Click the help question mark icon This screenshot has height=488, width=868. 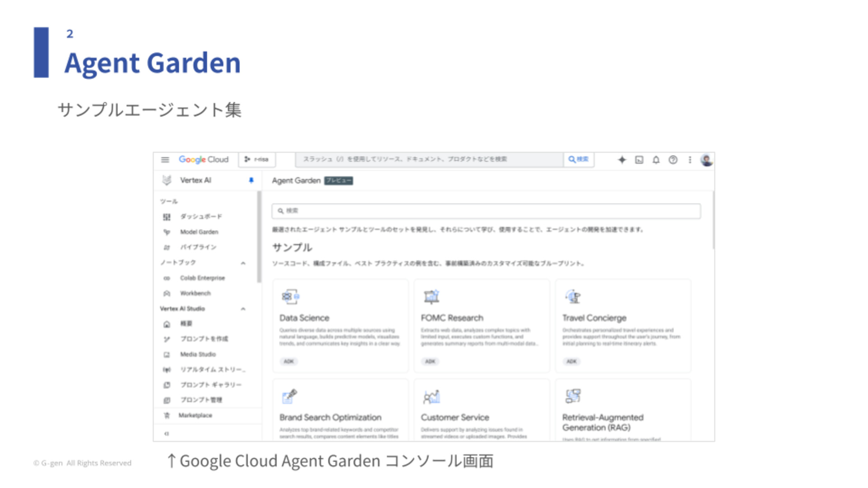pos(673,160)
